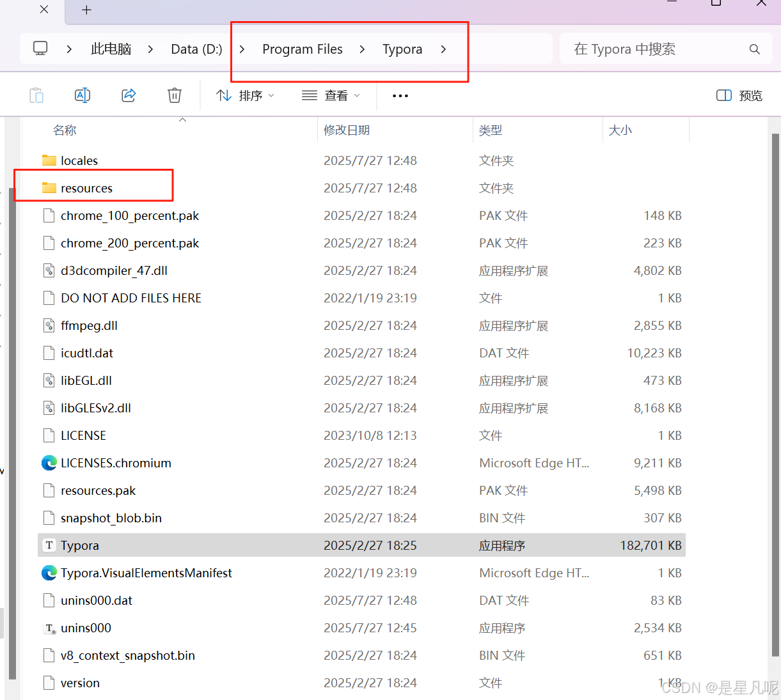Open the view dropdown menu
This screenshot has height=700, width=781.
click(331, 96)
